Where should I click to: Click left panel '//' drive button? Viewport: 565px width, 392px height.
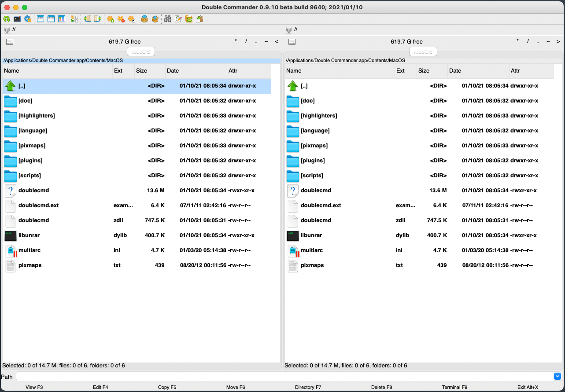point(10,30)
